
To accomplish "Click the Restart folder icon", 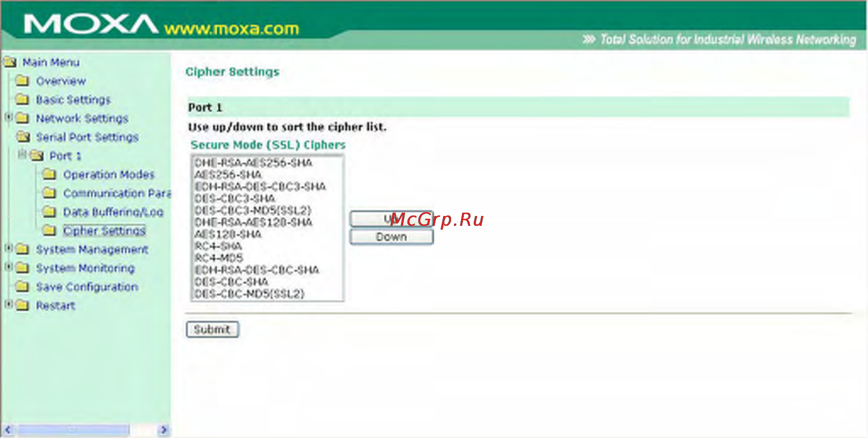I will pos(22,305).
